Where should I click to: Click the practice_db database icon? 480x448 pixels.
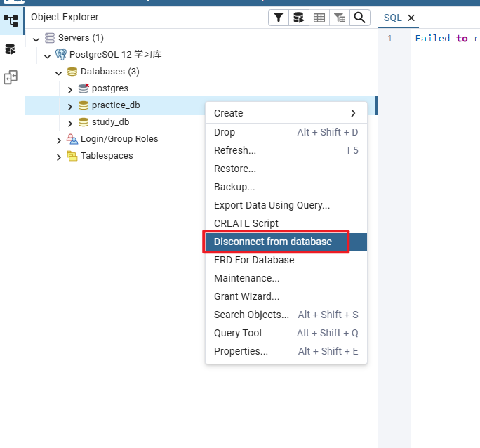click(x=84, y=105)
